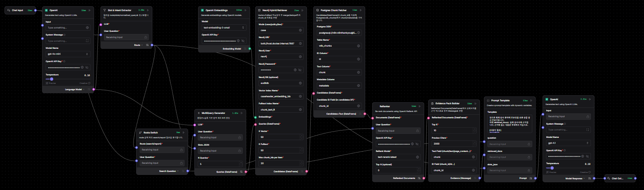Screen dimensions: 644x190
Task: Run the Slot & Intent Extractor component
Action: [x=148, y=10]
